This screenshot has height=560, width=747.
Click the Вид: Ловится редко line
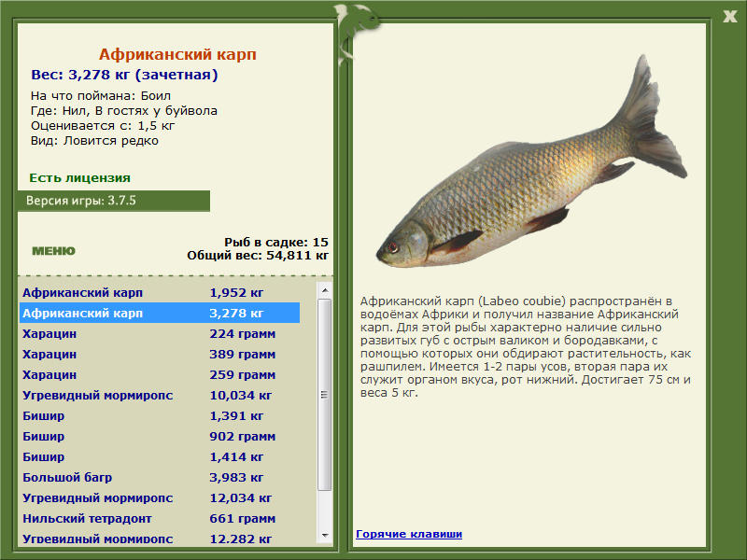(94, 141)
